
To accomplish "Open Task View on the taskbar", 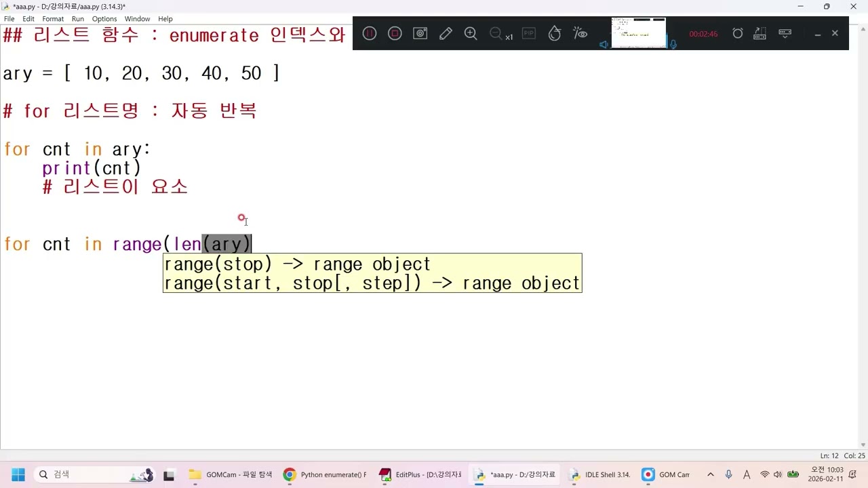I will pos(169,474).
